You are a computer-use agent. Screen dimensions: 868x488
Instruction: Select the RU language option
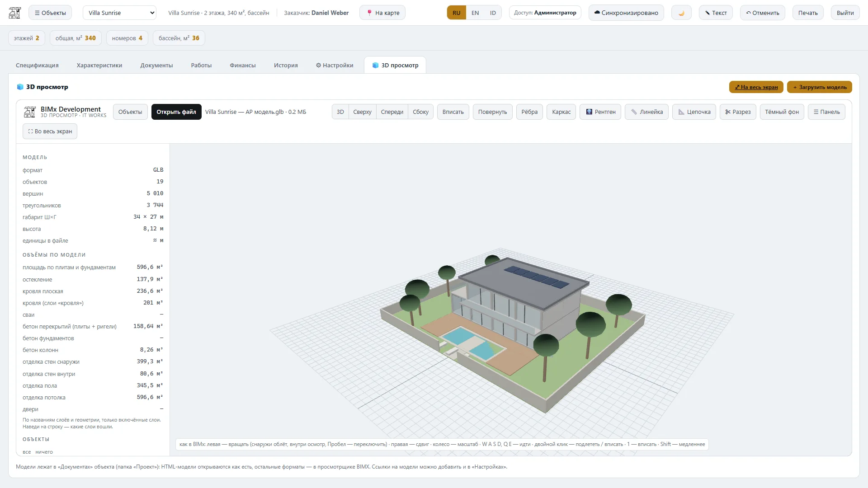pyautogui.click(x=457, y=13)
